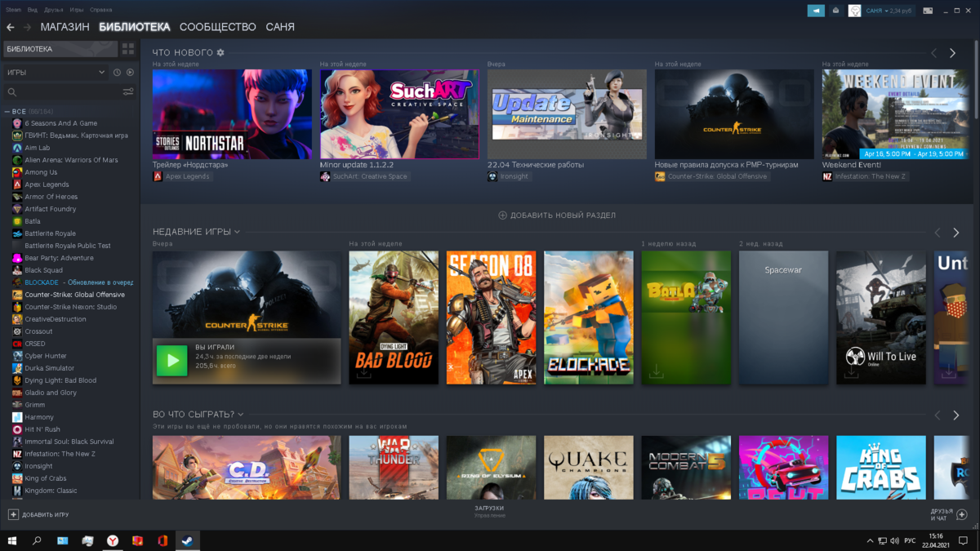Open the grid view icon next to БИБЛИОТЕКА

click(128, 49)
